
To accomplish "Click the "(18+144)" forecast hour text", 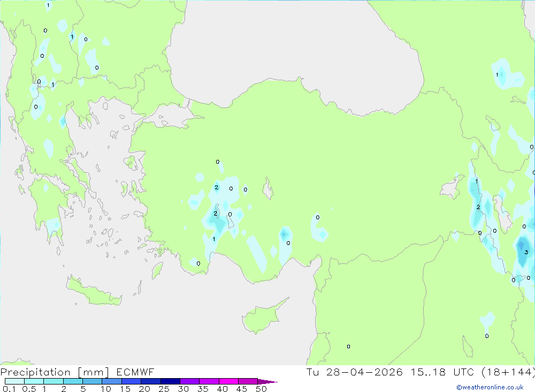I will [x=508, y=372].
